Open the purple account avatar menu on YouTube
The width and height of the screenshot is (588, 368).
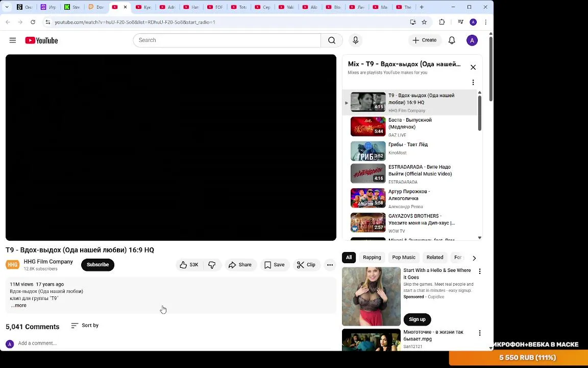(472, 40)
